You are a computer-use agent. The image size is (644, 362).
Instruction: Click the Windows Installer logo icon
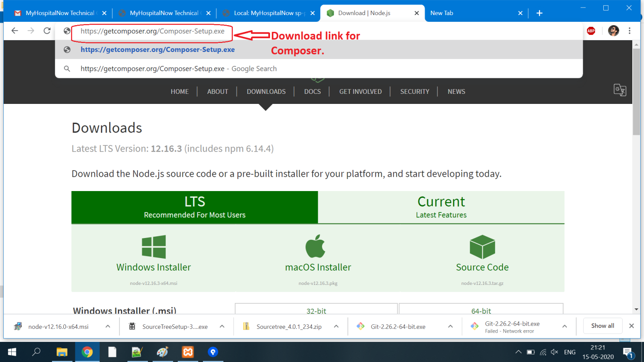coord(154,247)
